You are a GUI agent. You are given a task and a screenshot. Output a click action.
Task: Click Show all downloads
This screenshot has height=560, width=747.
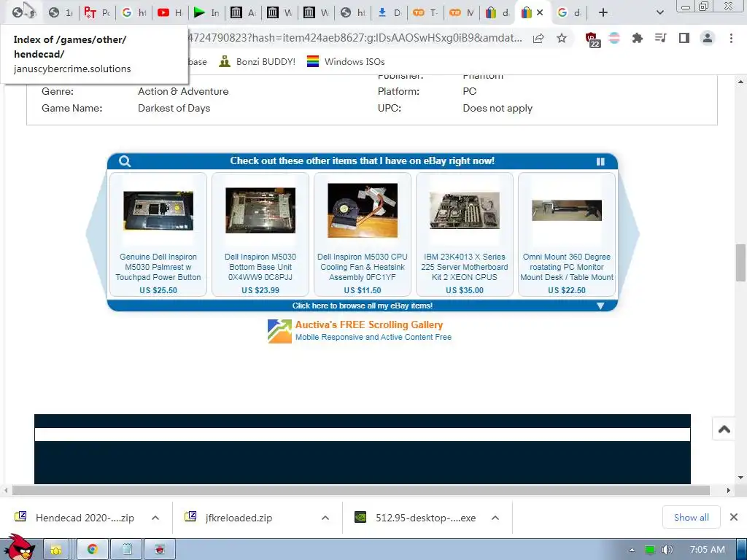point(691,517)
